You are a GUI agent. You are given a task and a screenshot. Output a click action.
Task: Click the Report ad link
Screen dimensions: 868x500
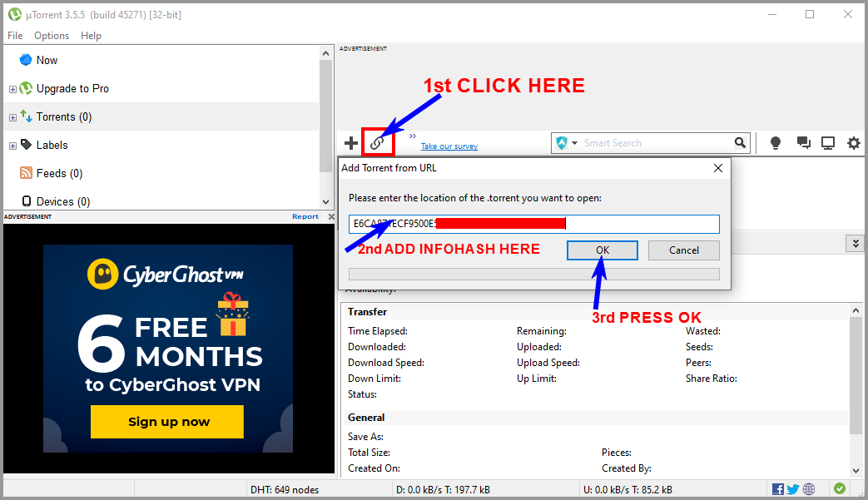click(x=305, y=216)
